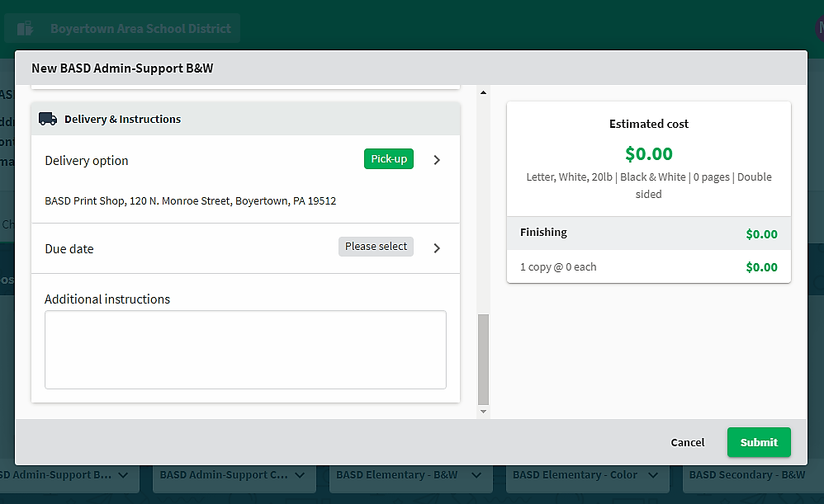The width and height of the screenshot is (824, 504).
Task: Click the scrollbar down arrow
Action: [x=484, y=412]
